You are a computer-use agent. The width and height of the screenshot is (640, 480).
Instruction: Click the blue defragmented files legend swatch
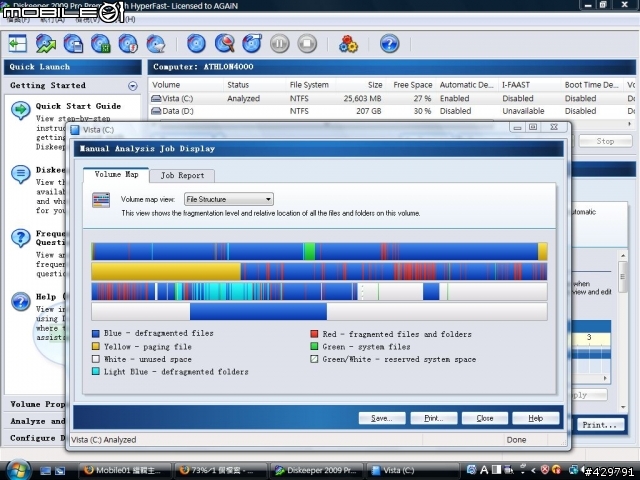pyautogui.click(x=96, y=333)
